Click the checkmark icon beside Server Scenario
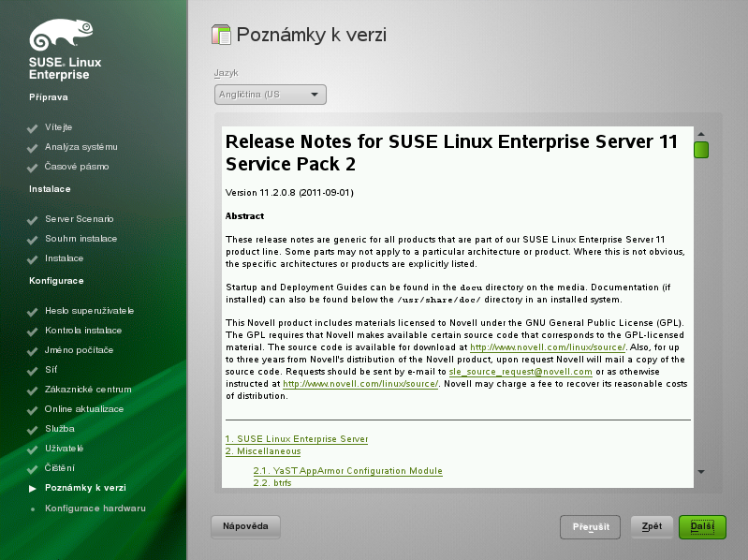 (33, 220)
